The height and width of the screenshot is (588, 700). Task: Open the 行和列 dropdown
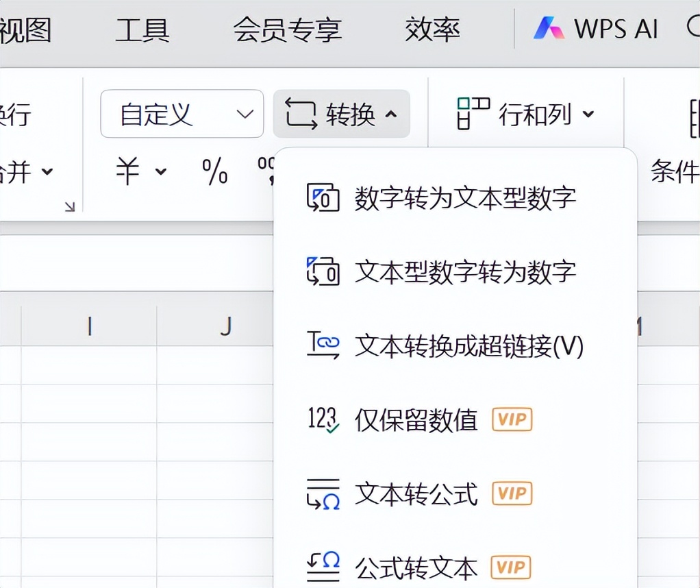(x=525, y=114)
